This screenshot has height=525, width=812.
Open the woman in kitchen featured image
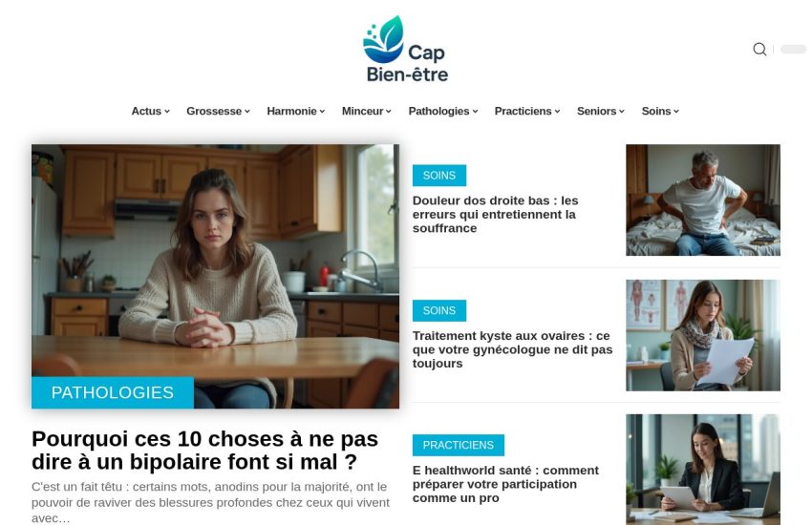coord(216,276)
